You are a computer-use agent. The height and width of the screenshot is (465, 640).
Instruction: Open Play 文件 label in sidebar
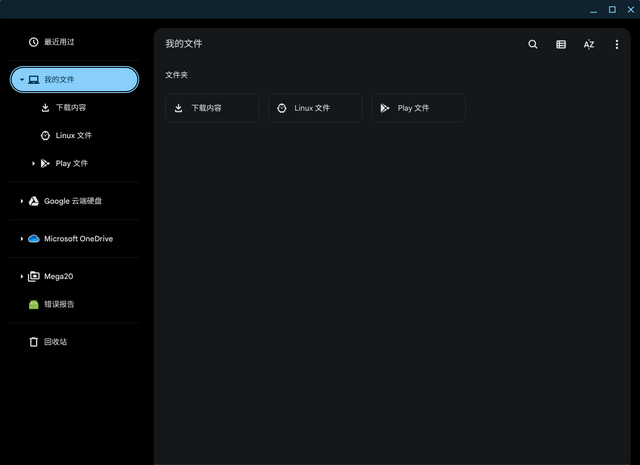click(72, 163)
